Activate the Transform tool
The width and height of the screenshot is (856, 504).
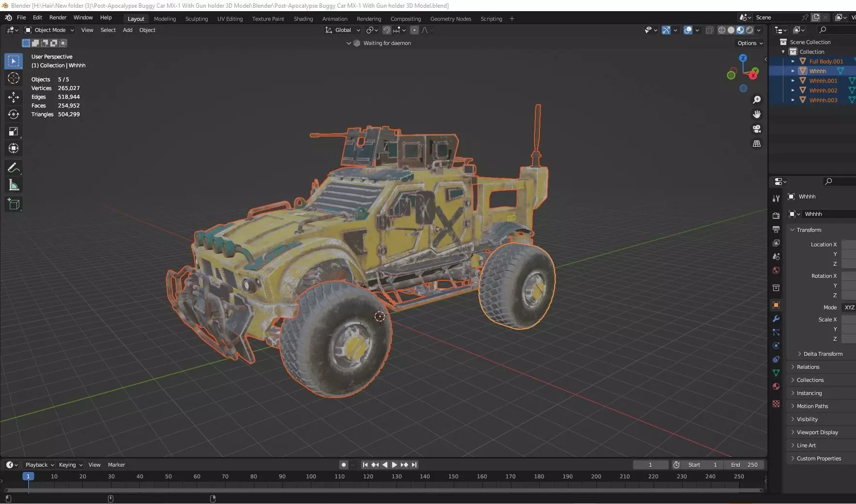(x=14, y=148)
